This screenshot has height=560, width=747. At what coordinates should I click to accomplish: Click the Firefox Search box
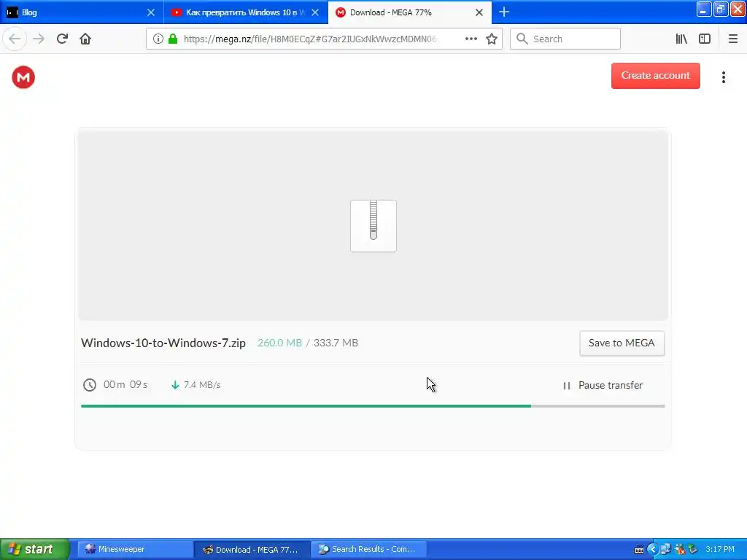coord(565,39)
